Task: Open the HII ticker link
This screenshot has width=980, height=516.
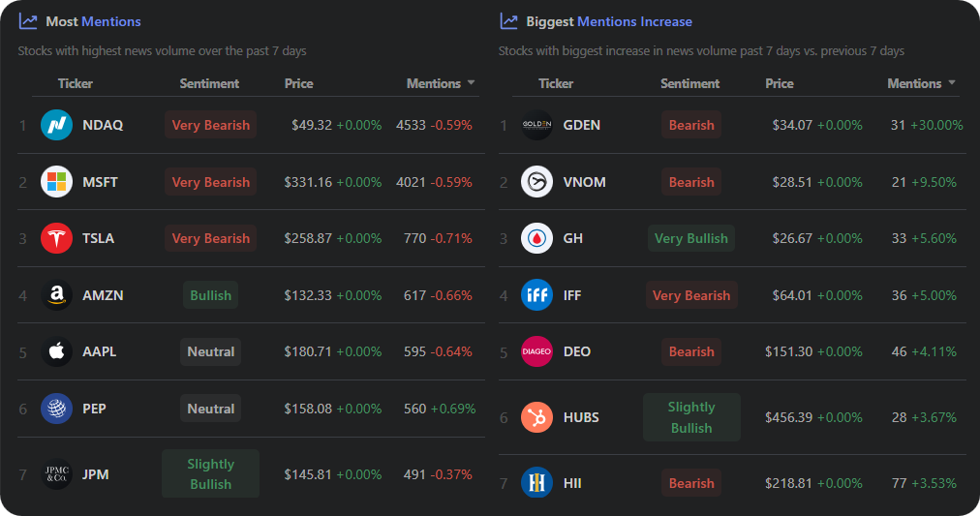Action: point(572,483)
